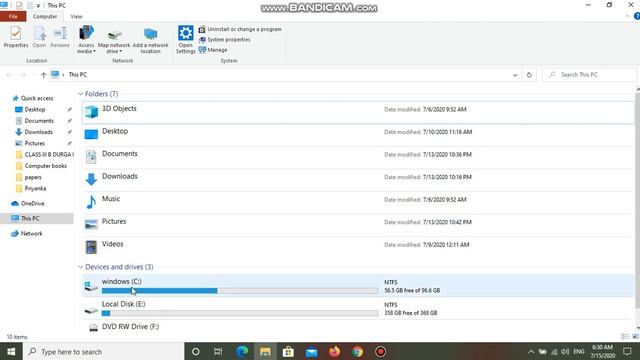
Task: Choose Add a network location
Action: coord(150,41)
